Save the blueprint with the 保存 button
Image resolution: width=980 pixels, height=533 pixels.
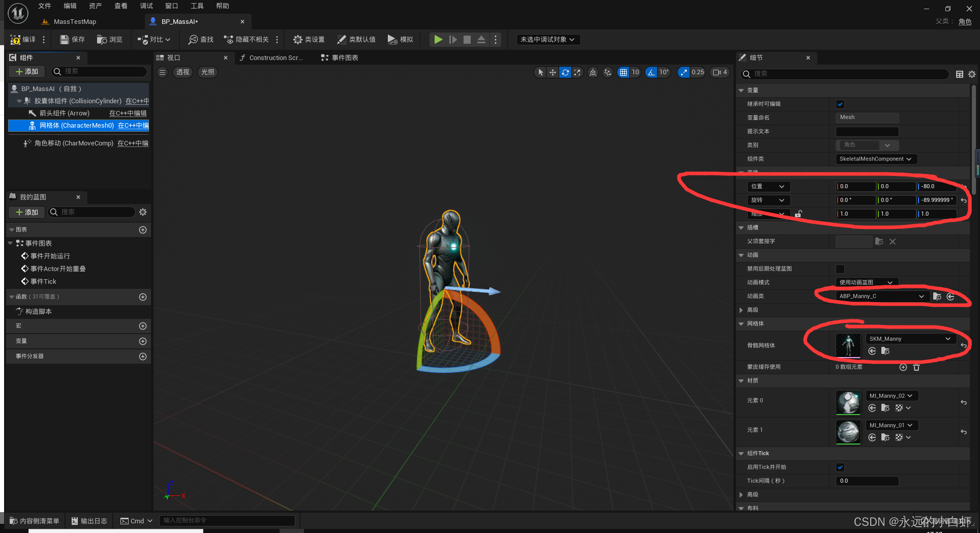(x=72, y=39)
